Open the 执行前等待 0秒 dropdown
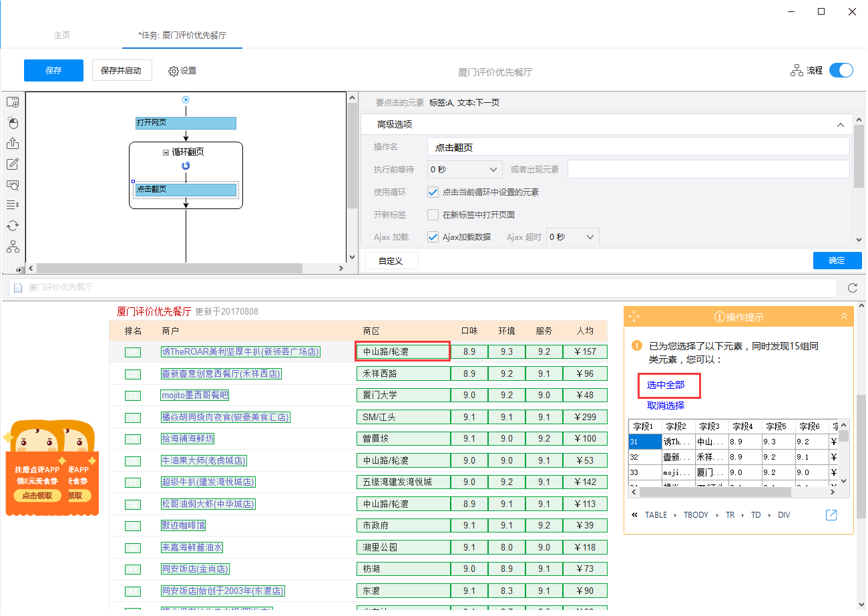 pyautogui.click(x=465, y=170)
